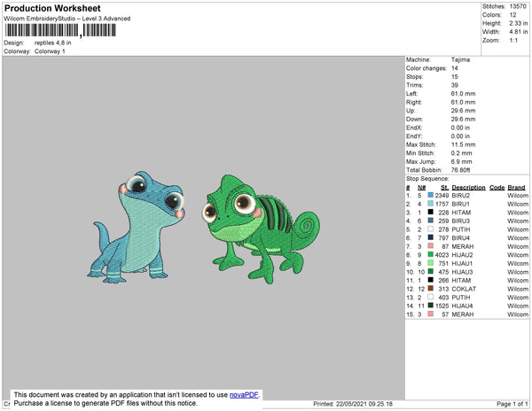Click the stitch count 4023 for HIJAU2
Image resolution: width=532 pixels, height=411 pixels.
(x=442, y=255)
